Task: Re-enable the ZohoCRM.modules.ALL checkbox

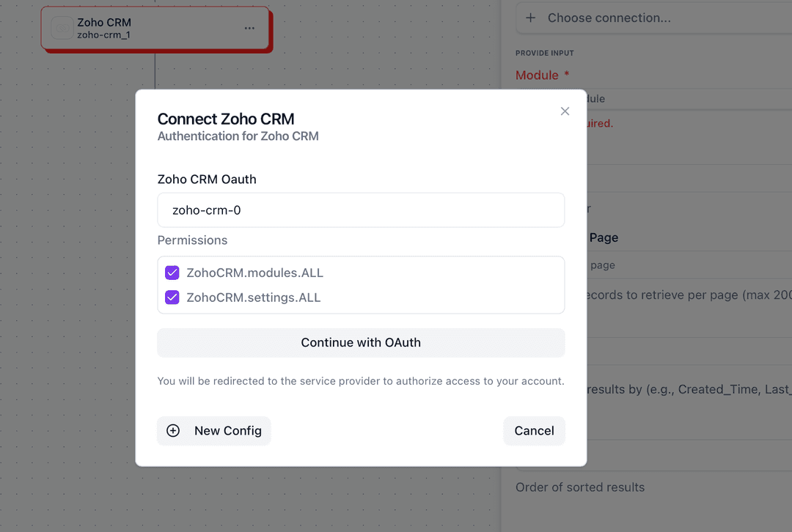Action: 172,272
